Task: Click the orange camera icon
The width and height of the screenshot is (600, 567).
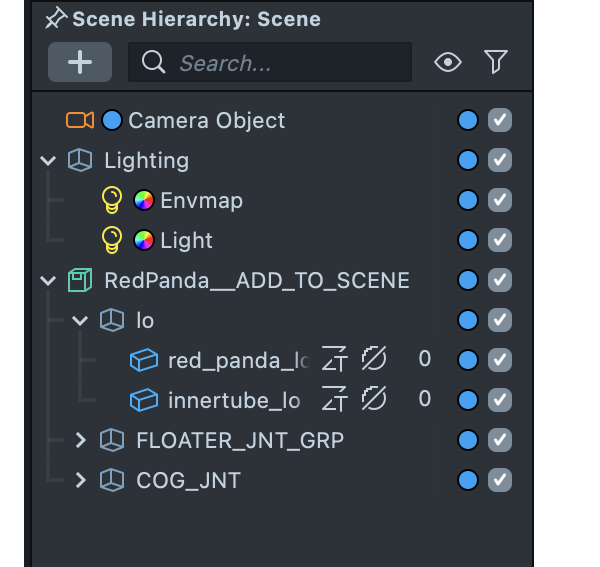Action: [x=80, y=120]
